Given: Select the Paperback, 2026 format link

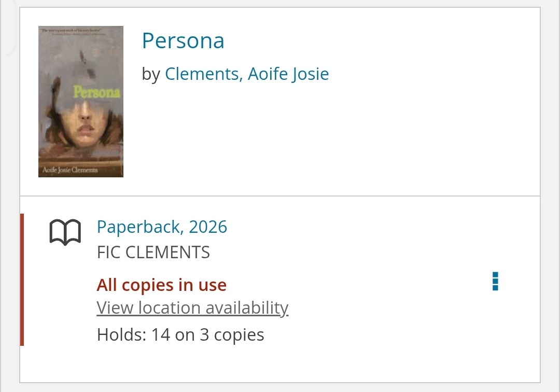Looking at the screenshot, I should (x=162, y=227).
